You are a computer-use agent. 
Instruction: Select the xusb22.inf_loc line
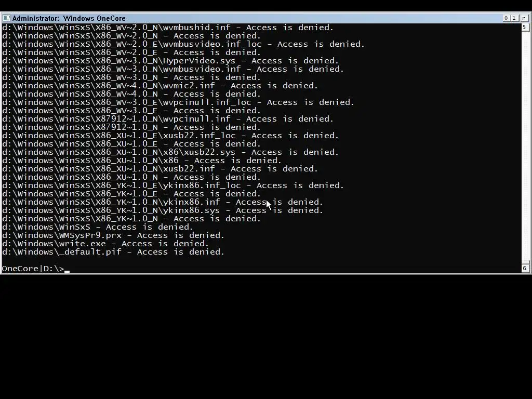[x=170, y=136]
